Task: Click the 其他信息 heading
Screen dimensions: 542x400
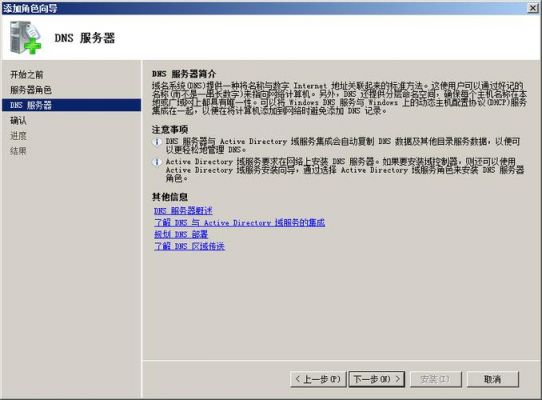Action: click(x=170, y=197)
